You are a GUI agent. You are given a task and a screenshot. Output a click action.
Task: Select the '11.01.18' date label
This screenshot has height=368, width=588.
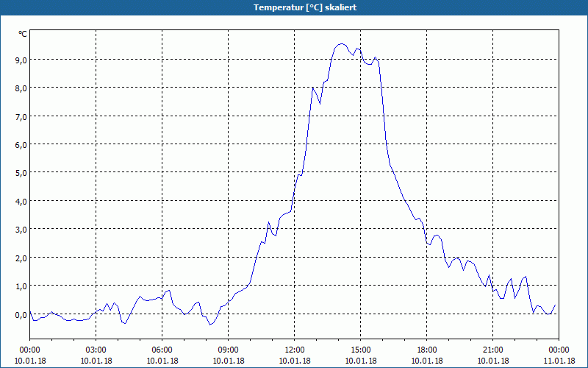tap(559, 361)
